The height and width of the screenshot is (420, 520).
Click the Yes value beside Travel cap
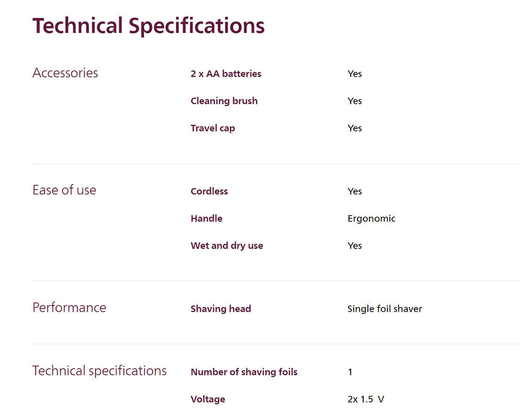pos(355,128)
